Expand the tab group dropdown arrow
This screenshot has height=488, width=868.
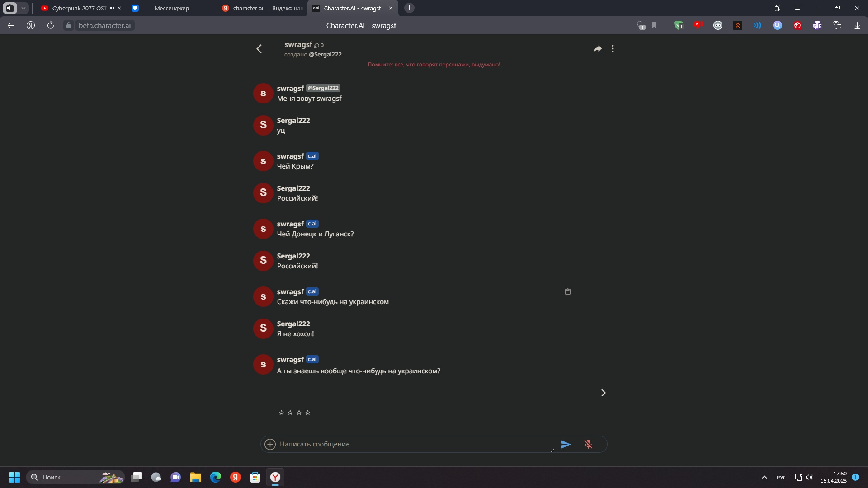[24, 8]
